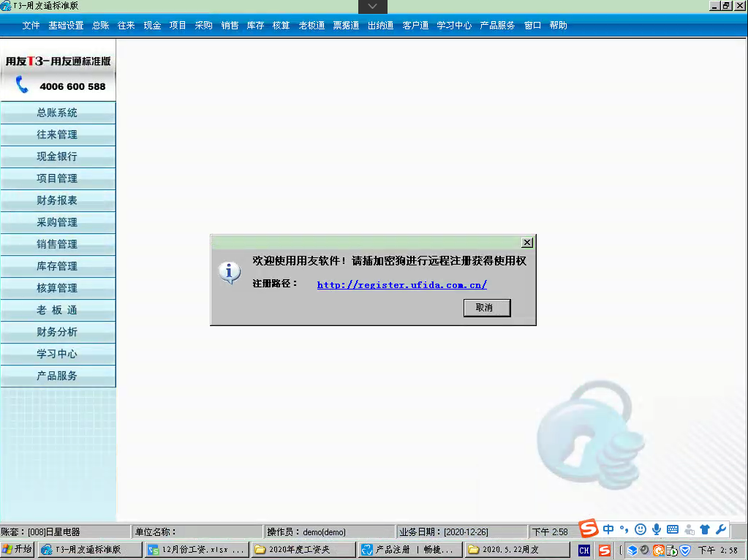Image resolution: width=748 pixels, height=560 pixels.
Task: Open the 项目 menu
Action: (x=178, y=26)
